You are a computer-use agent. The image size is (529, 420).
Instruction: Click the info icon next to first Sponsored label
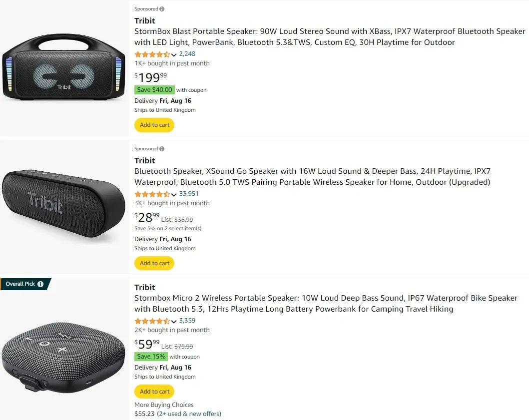point(162,9)
